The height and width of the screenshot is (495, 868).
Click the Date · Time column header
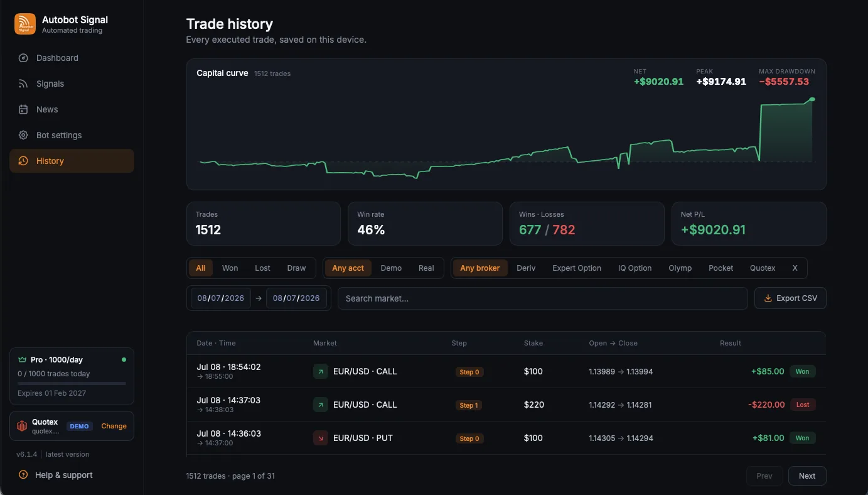(216, 343)
